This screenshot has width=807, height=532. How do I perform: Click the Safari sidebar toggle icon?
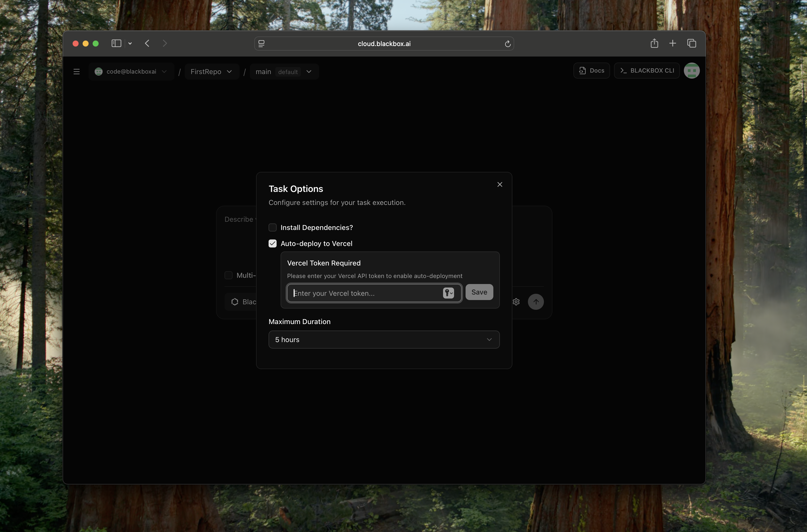point(116,43)
